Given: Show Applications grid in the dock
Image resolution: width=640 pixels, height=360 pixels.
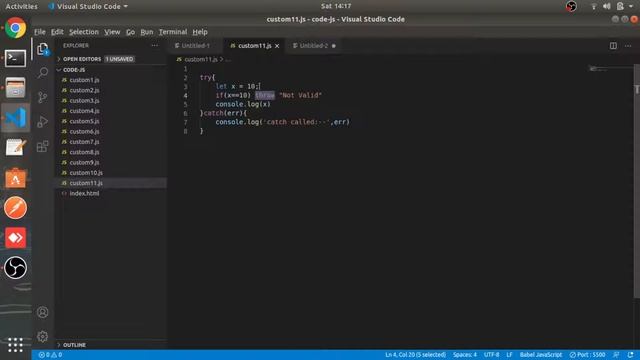Looking at the screenshot, I should 16,345.
